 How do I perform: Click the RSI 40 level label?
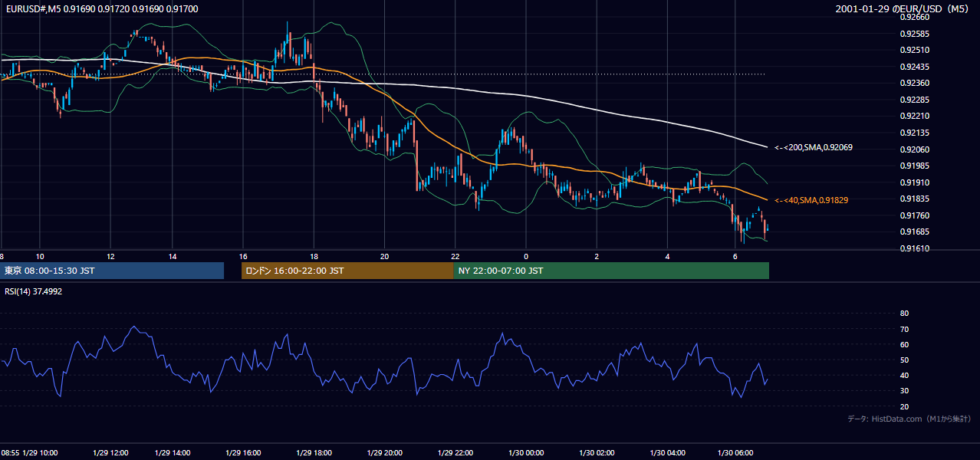click(x=904, y=375)
